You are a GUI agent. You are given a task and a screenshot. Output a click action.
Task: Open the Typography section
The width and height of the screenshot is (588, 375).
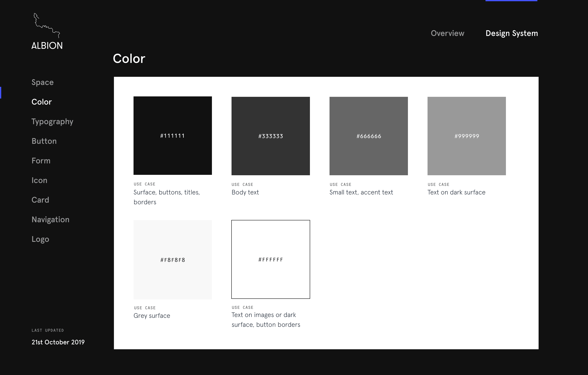coord(52,121)
